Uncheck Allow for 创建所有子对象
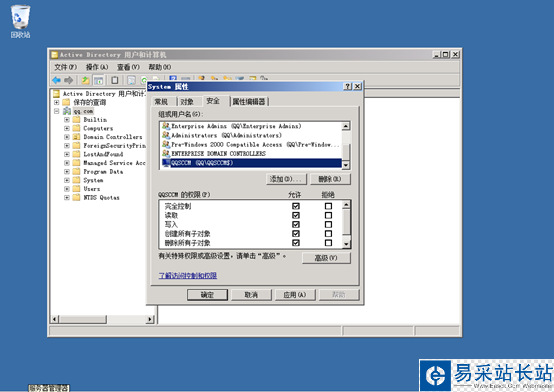The height and width of the screenshot is (392, 554). [296, 233]
